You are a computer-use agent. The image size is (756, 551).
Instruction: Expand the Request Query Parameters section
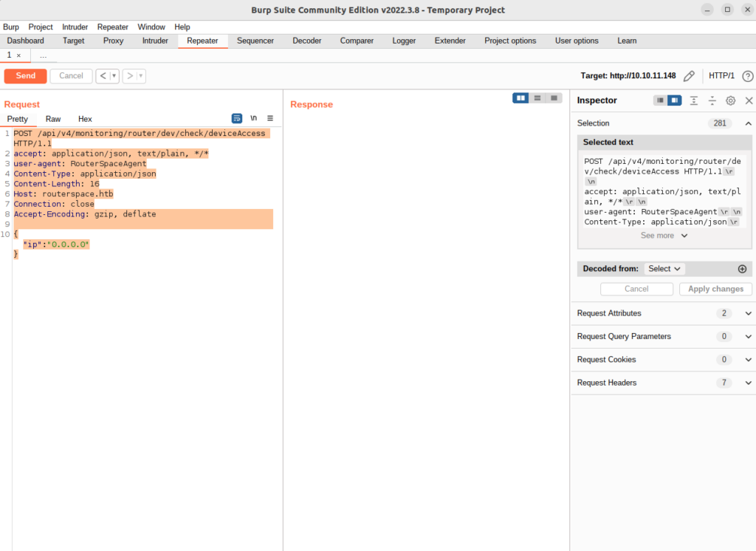point(749,337)
